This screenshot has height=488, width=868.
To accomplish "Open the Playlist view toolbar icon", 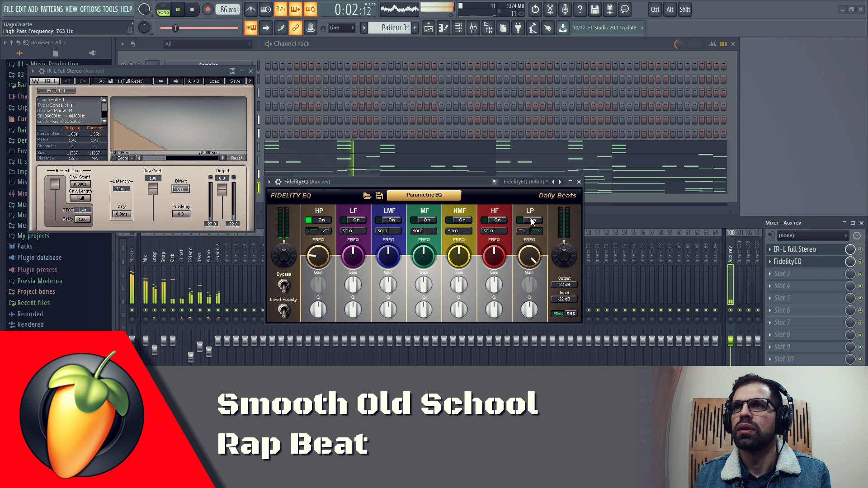I will 428,28.
